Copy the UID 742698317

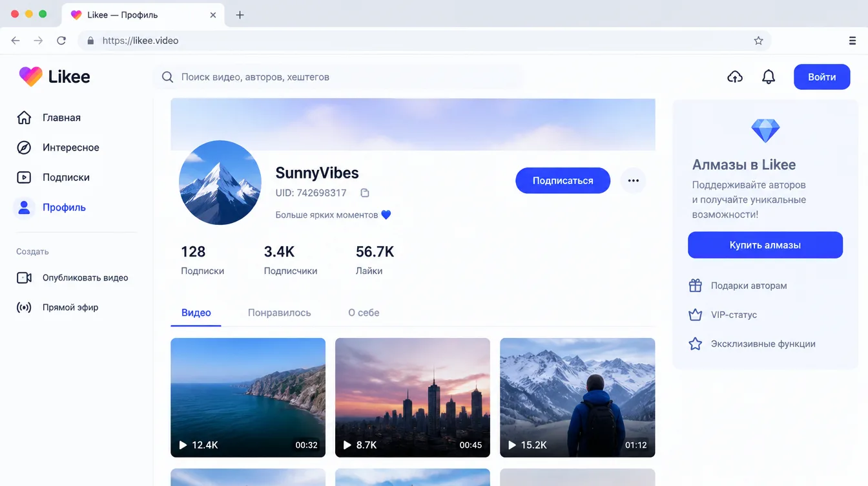pyautogui.click(x=365, y=193)
